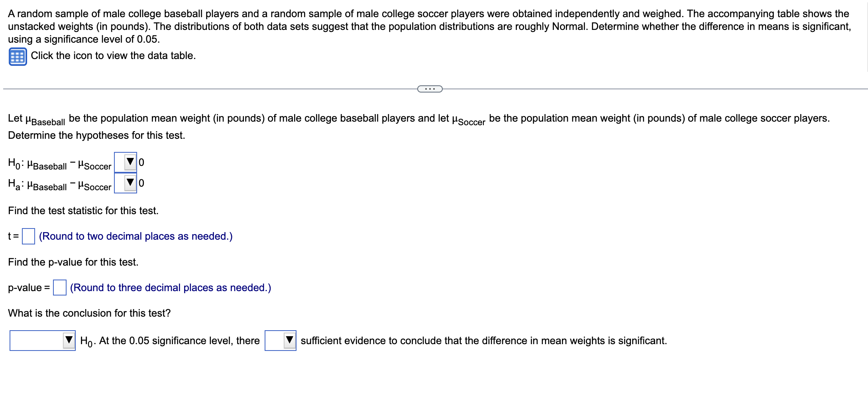Open the alternative hypothesis inequality dropdown
The image size is (868, 394).
128,183
